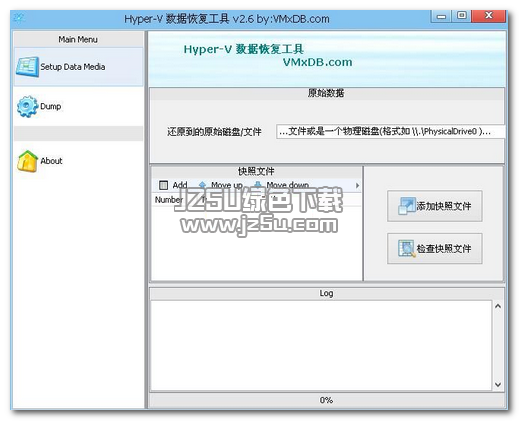Click the Log panel header
This screenshot has width=519, height=421.
(327, 293)
